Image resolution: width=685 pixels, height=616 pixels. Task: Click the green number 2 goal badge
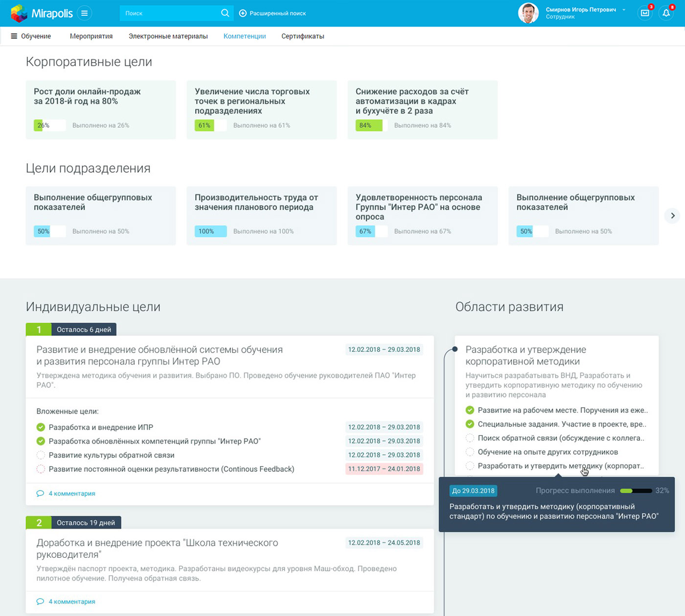(x=39, y=522)
